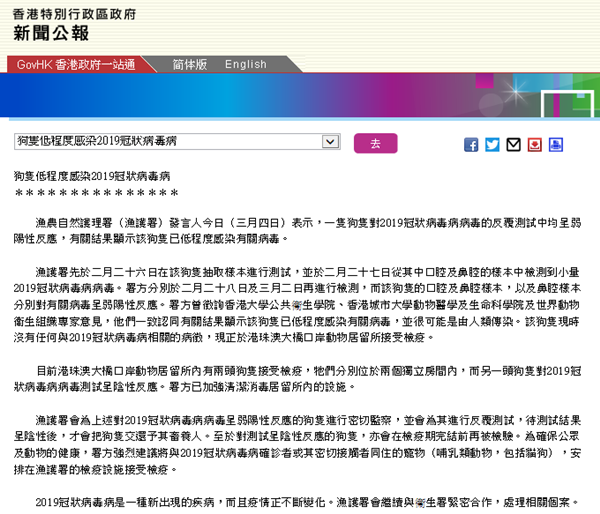Image resolution: width=600 pixels, height=514 pixels.
Task: Click the red Weibo share icon
Action: [534, 144]
